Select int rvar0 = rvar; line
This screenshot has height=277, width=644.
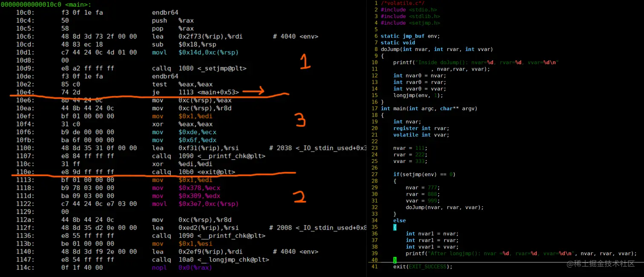tap(420, 82)
